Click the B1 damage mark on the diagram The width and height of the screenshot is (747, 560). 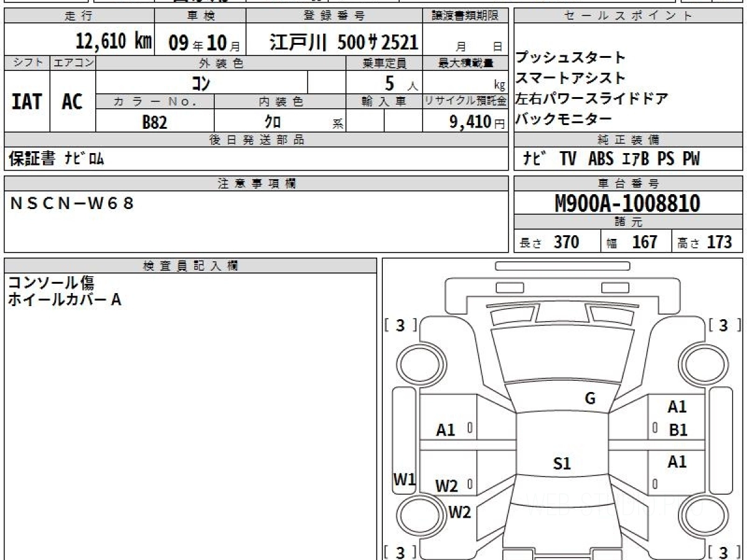pos(678,430)
